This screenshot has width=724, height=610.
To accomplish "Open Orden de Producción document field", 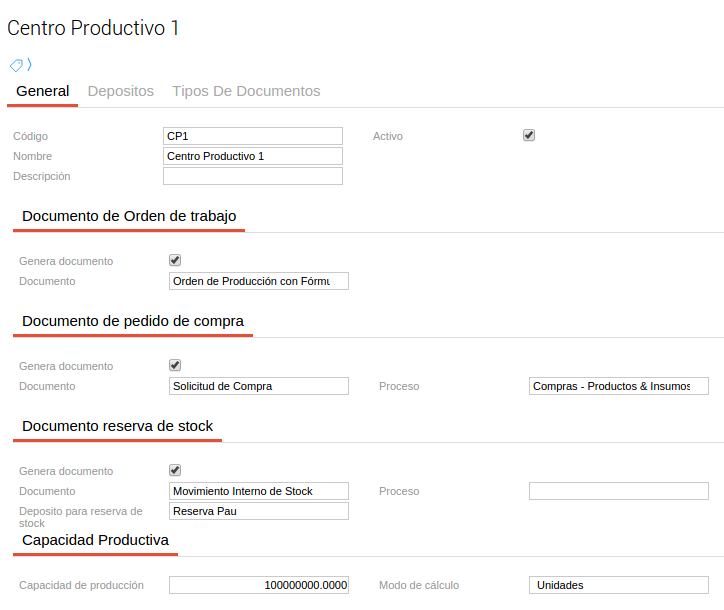I will 259,281.
